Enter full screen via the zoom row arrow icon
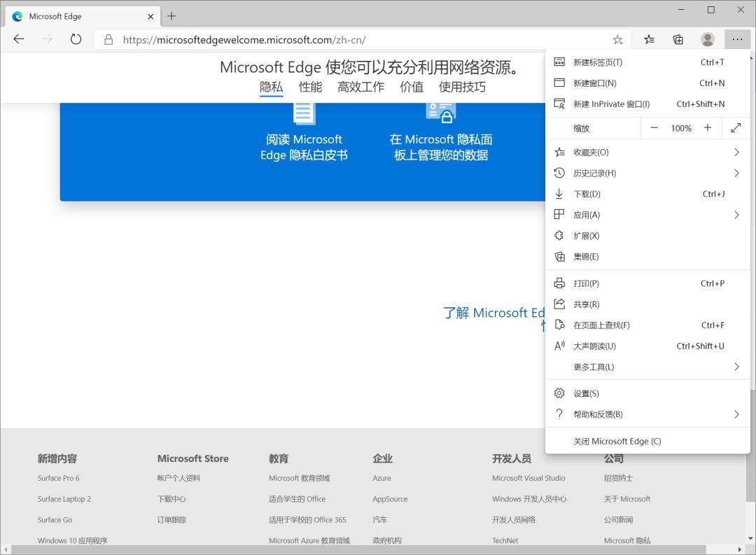Screen dimensions: 756x555 click(736, 128)
